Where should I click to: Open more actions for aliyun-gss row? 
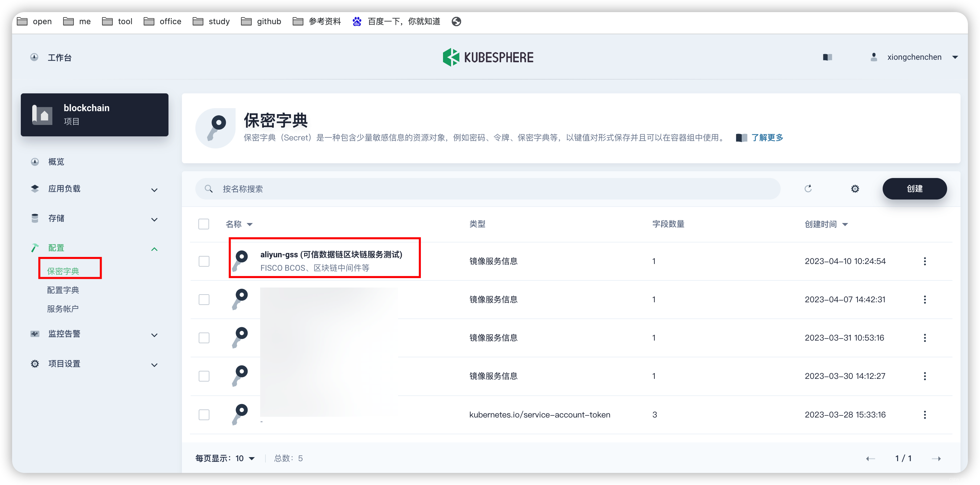(925, 261)
